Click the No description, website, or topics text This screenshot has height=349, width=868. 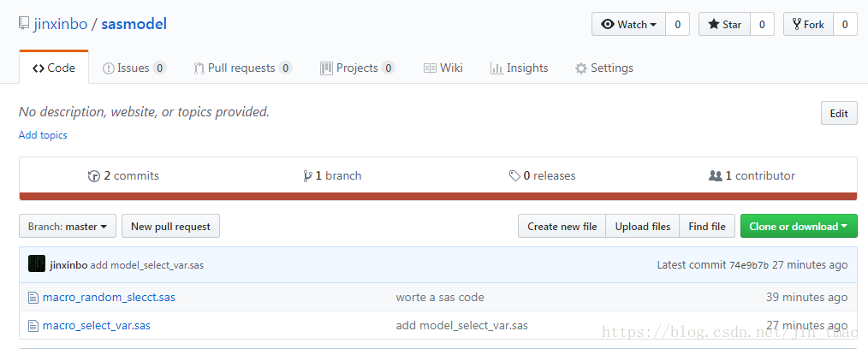(x=144, y=112)
